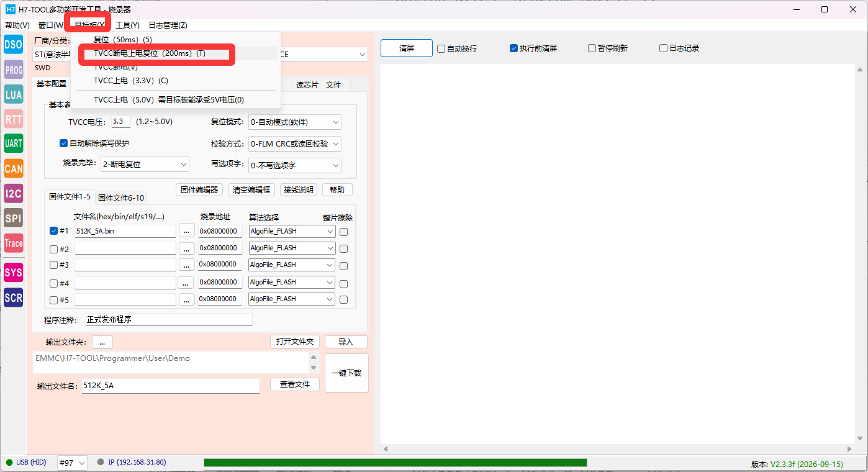
Task: Open the LUA sidebar icon
Action: coord(14,94)
